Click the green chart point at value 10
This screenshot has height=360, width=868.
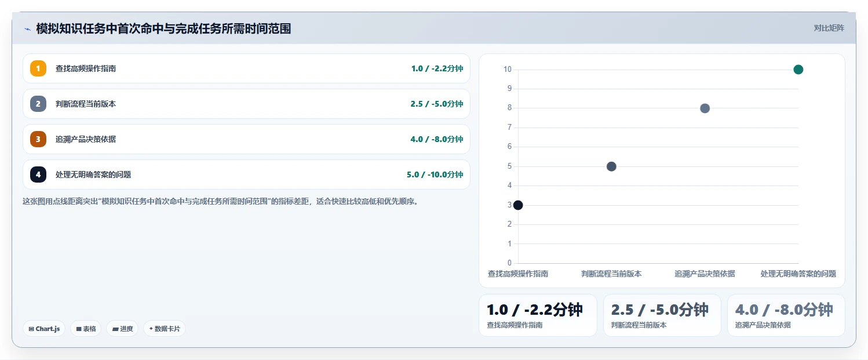(798, 70)
